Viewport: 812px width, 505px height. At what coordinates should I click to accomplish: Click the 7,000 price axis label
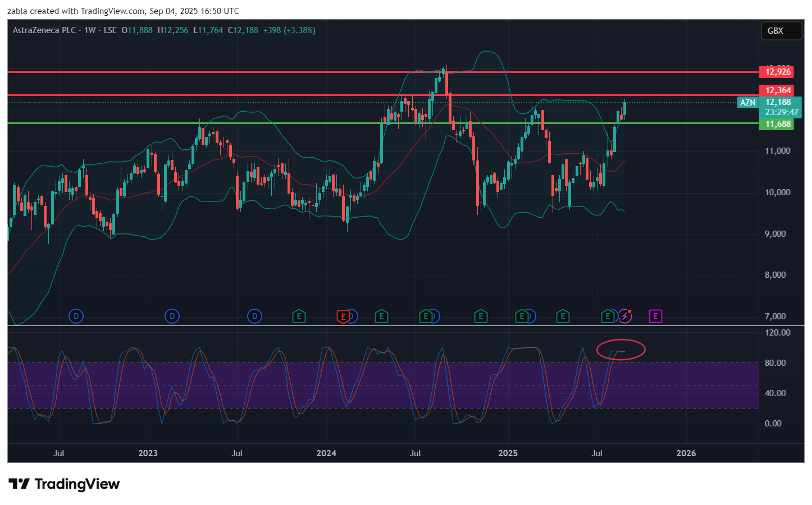tap(775, 316)
